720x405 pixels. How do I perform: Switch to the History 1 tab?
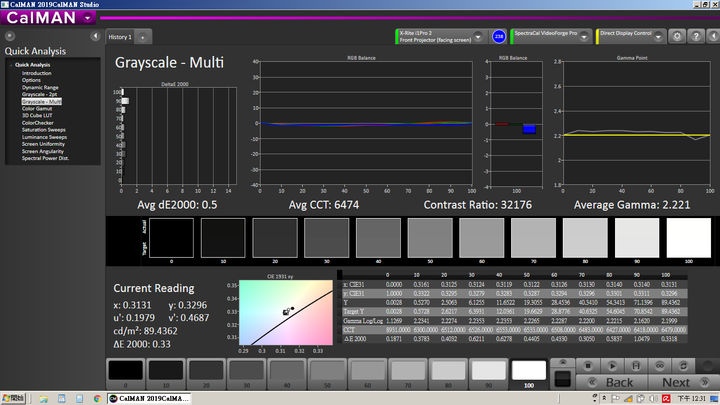pyautogui.click(x=120, y=37)
